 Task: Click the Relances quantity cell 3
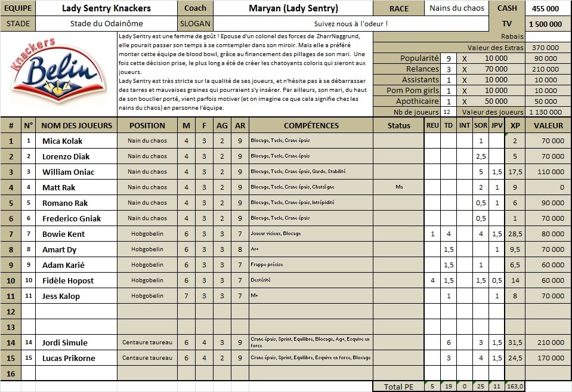pos(449,69)
